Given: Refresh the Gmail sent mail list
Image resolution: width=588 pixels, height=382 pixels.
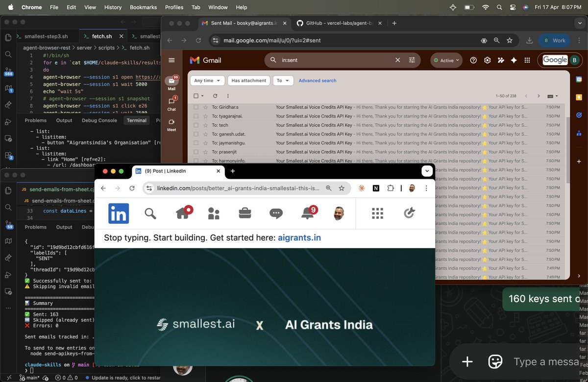Looking at the screenshot, I should point(215,96).
